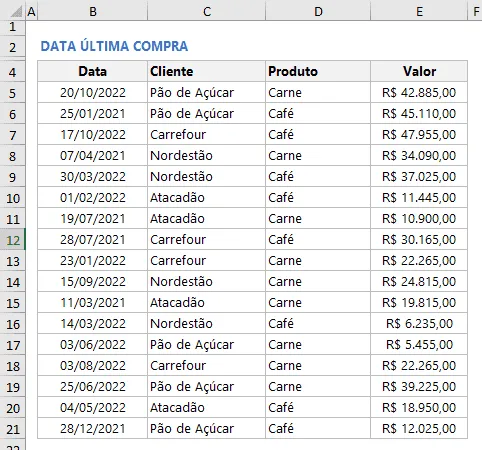Click the Select All corner triangle
Viewport: 482px width, 450px height.
click(x=15, y=11)
